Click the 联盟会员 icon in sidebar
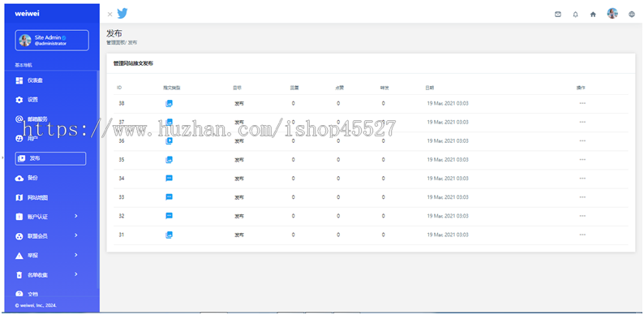 [x=19, y=236]
